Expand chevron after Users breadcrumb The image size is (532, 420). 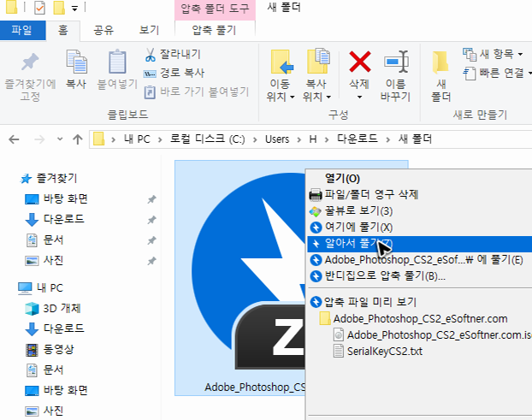pos(299,139)
